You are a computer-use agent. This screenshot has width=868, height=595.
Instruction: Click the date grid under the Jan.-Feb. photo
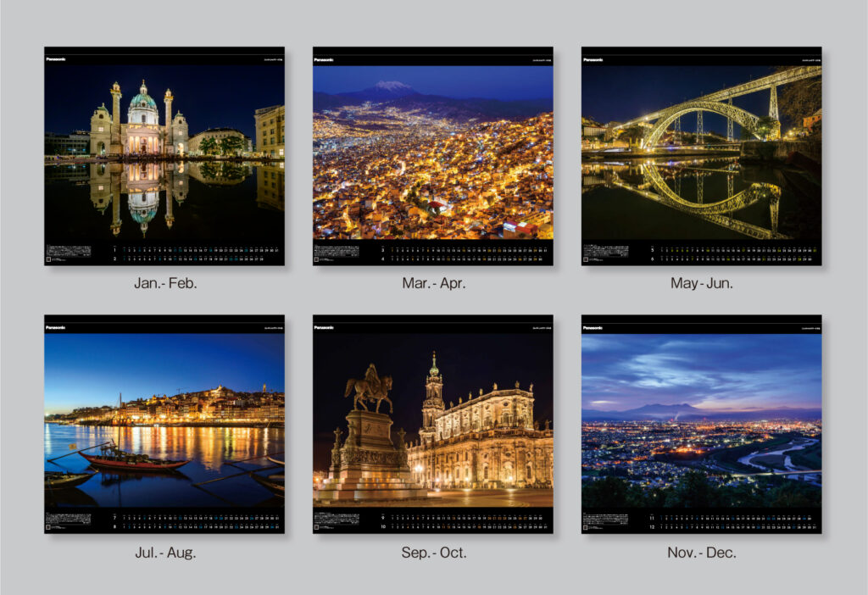pos(195,254)
